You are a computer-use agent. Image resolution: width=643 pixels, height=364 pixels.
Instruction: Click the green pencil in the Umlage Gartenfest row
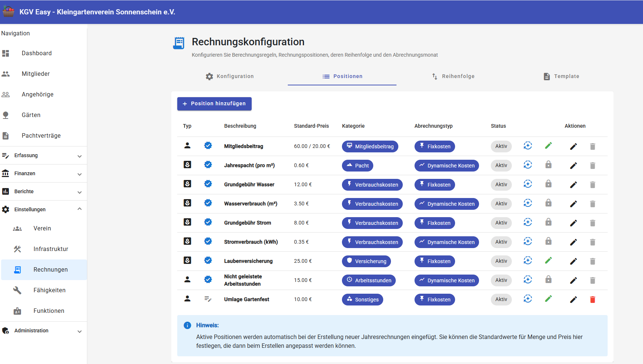(548, 299)
